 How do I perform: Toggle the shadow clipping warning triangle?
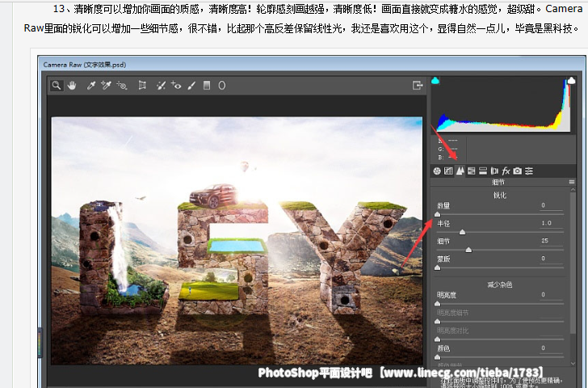435,80
